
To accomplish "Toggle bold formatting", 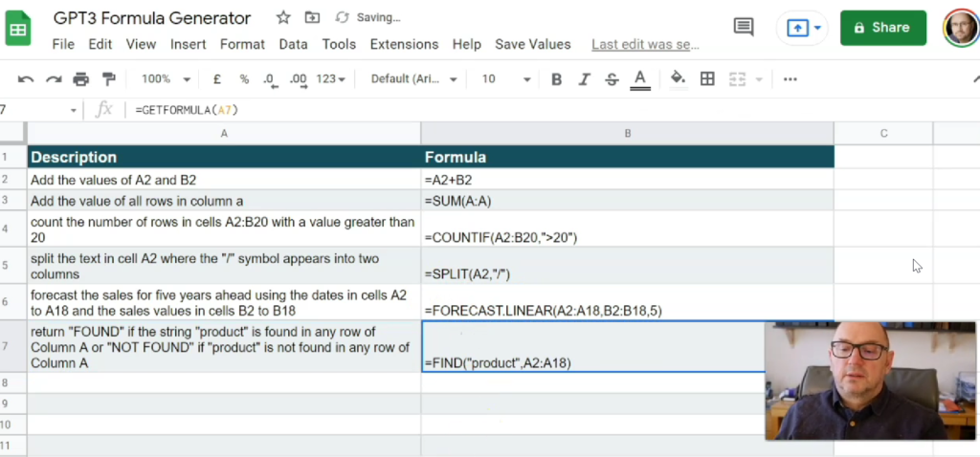I will pyautogui.click(x=556, y=79).
